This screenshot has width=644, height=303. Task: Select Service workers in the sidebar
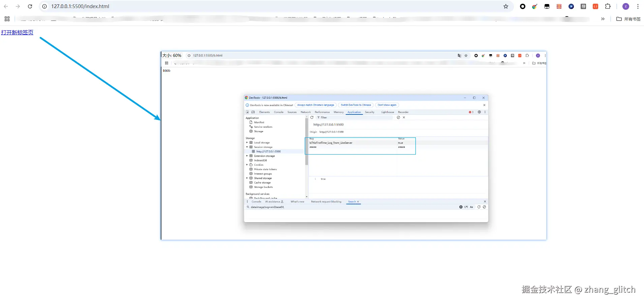tap(263, 127)
